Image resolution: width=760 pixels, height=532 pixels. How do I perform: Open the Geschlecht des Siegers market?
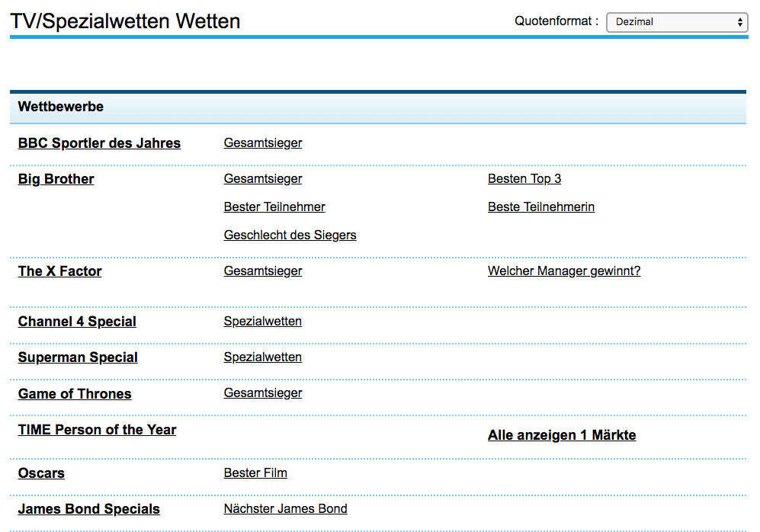point(290,235)
